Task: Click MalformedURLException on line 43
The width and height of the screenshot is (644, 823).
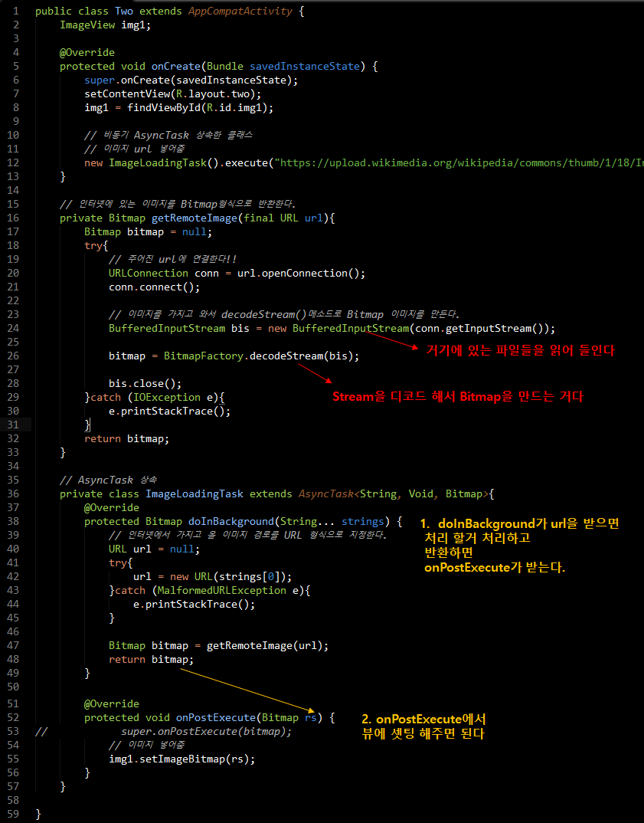Action: coord(222,591)
